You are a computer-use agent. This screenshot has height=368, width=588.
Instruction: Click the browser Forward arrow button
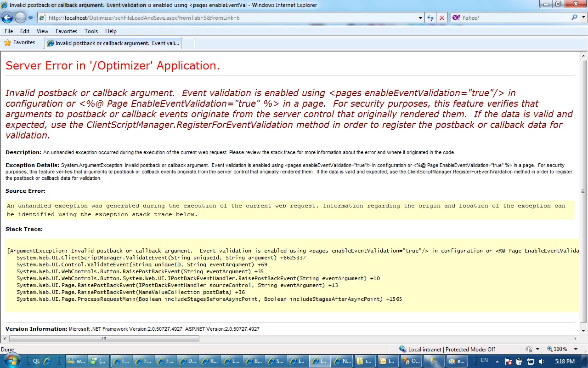tap(20, 18)
